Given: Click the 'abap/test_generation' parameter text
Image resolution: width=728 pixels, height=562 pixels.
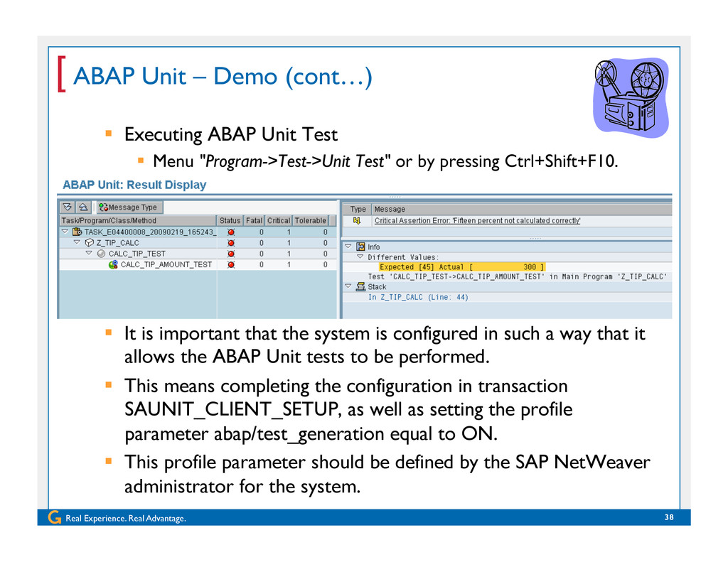Looking at the screenshot, I should [299, 434].
